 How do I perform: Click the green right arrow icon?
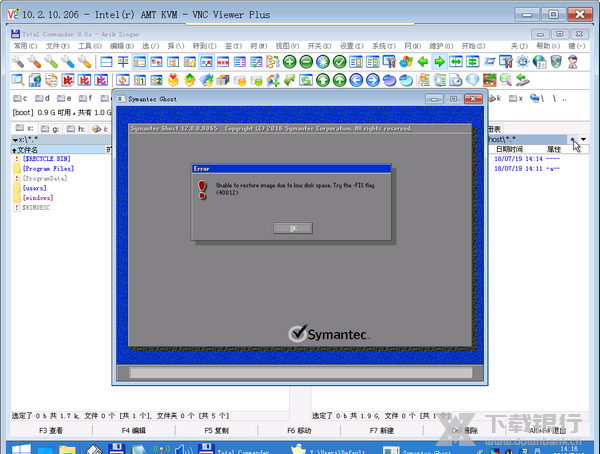[x=439, y=62]
